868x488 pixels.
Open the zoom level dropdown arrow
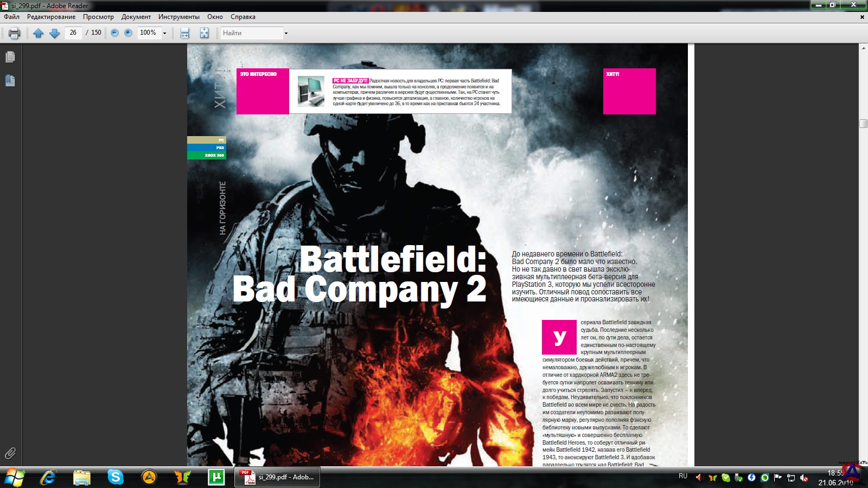164,33
